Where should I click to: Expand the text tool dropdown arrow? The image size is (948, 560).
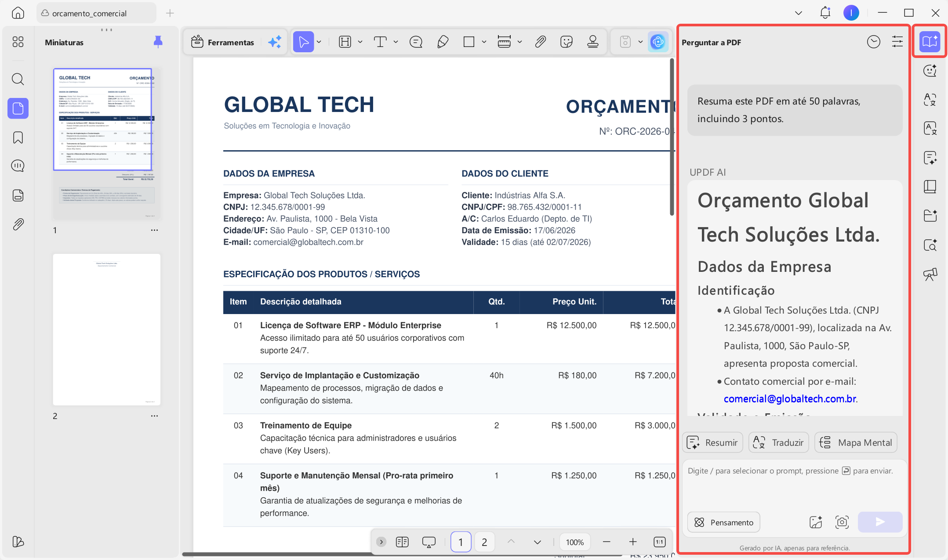(x=396, y=42)
